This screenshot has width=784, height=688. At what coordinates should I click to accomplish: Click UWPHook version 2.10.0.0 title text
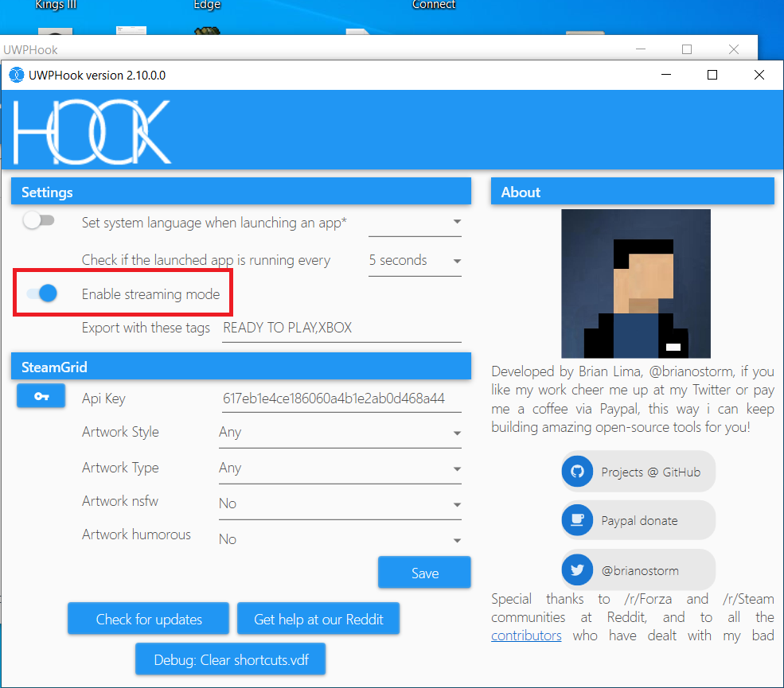(97, 76)
